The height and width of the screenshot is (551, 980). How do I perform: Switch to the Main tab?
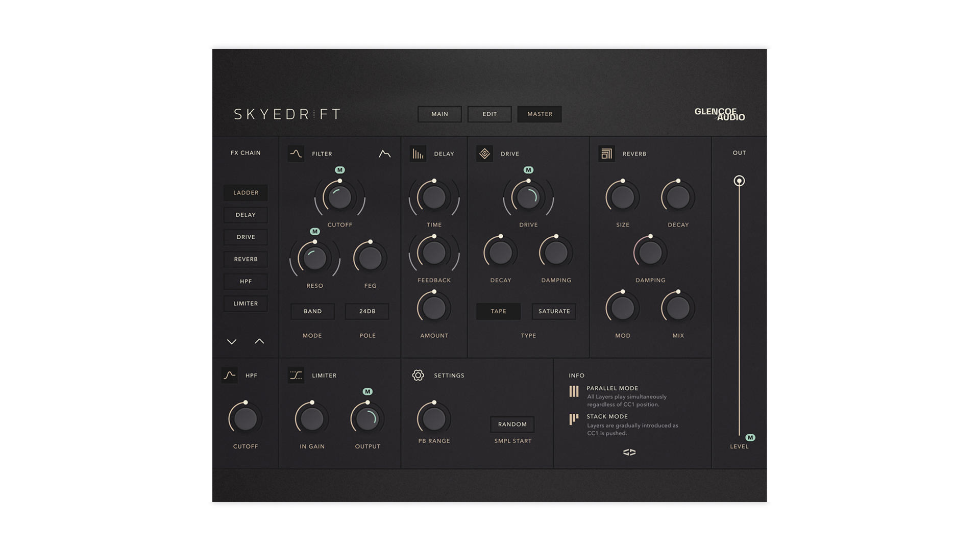[x=439, y=114]
